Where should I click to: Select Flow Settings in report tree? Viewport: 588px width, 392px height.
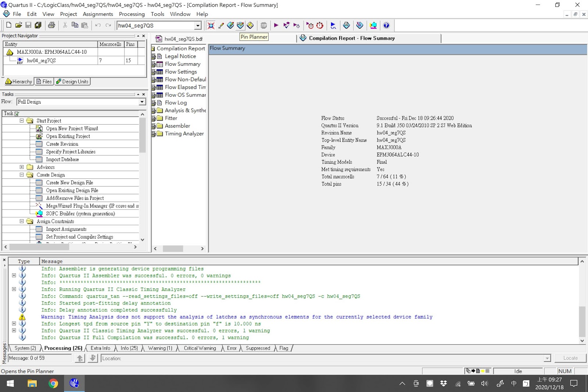pyautogui.click(x=180, y=72)
